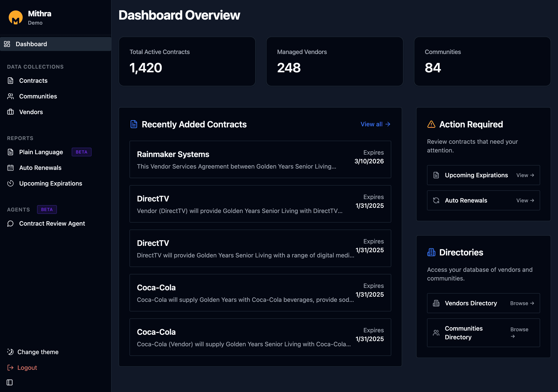
Task: Click the BETA badge next to Agents
Action: click(47, 209)
